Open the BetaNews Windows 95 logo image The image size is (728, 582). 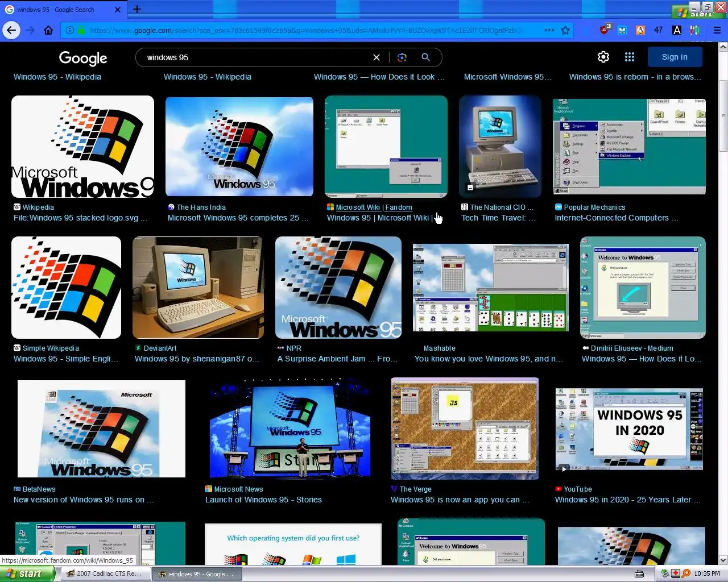pos(101,429)
